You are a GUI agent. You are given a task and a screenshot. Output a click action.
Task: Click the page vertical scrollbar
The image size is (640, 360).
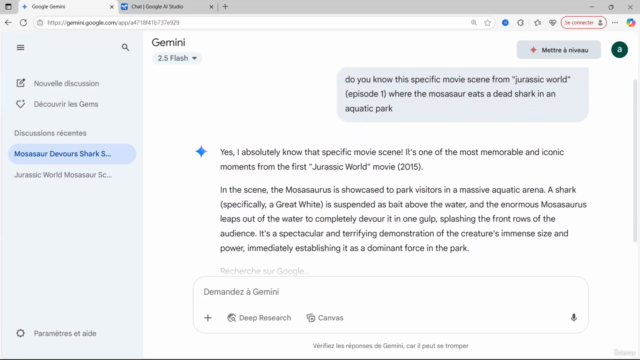(x=635, y=161)
